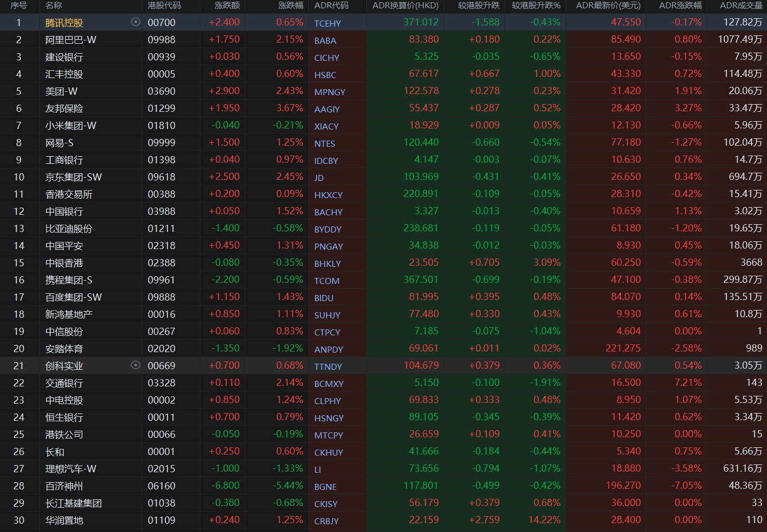Click the circle icon beside 创科实业
The height and width of the screenshot is (532, 767).
point(136,365)
